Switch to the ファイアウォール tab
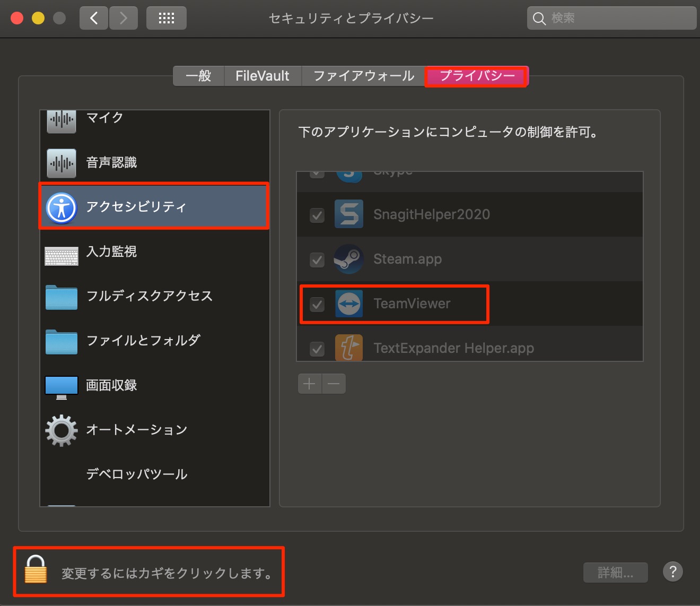 (x=364, y=76)
